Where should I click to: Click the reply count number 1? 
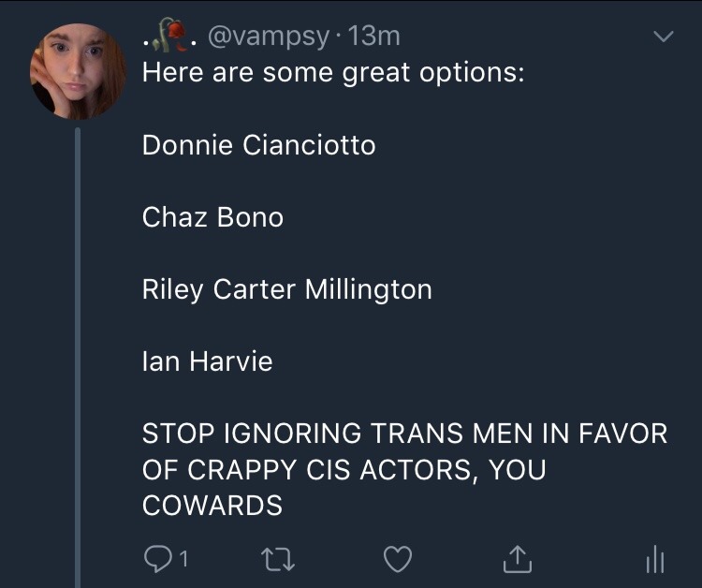(184, 560)
